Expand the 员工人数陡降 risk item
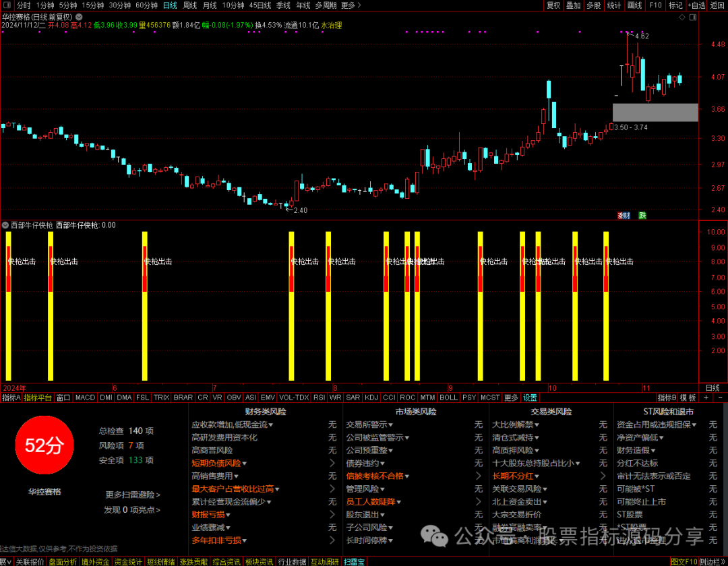The width and height of the screenshot is (728, 566). [373, 501]
